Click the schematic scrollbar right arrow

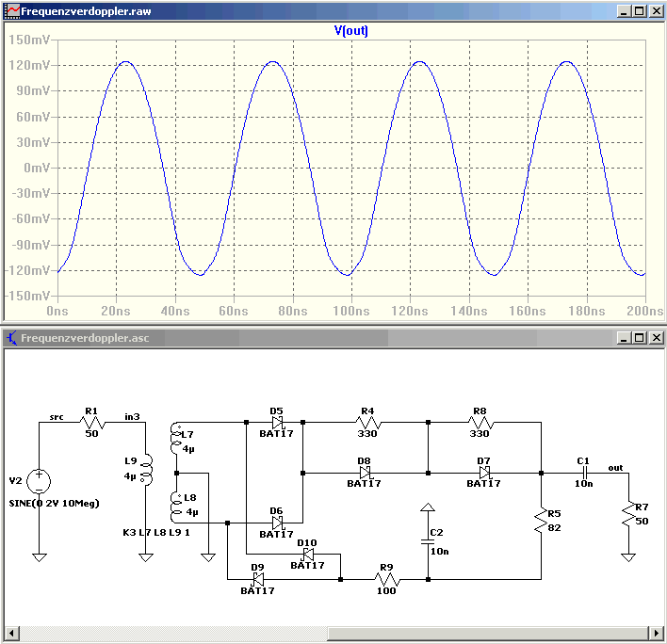pyautogui.click(x=656, y=634)
